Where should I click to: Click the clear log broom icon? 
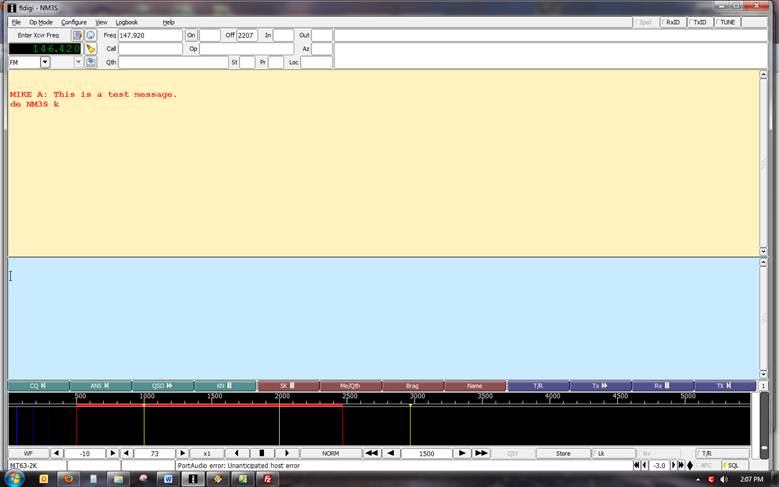90,48
